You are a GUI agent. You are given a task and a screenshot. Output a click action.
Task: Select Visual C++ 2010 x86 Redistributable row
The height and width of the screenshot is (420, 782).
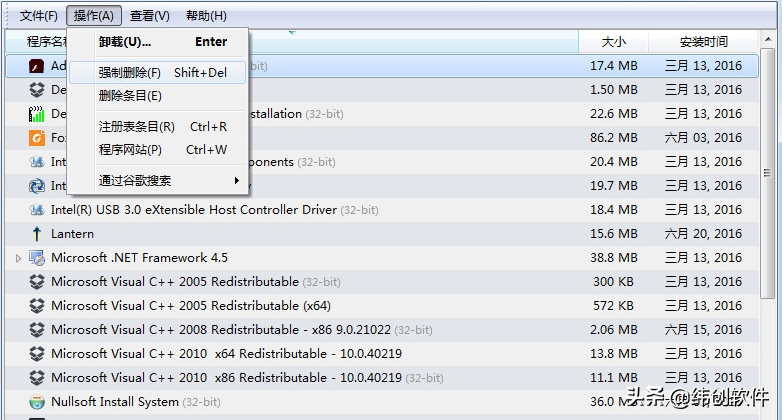[383, 378]
